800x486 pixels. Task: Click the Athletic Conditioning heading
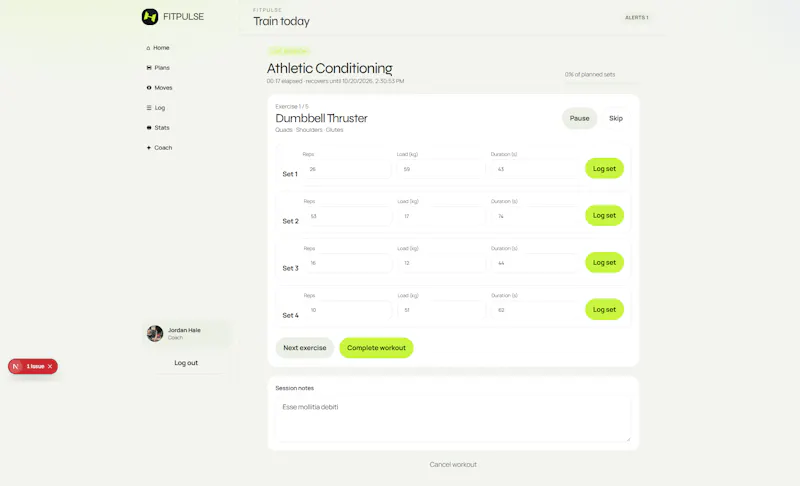point(330,68)
